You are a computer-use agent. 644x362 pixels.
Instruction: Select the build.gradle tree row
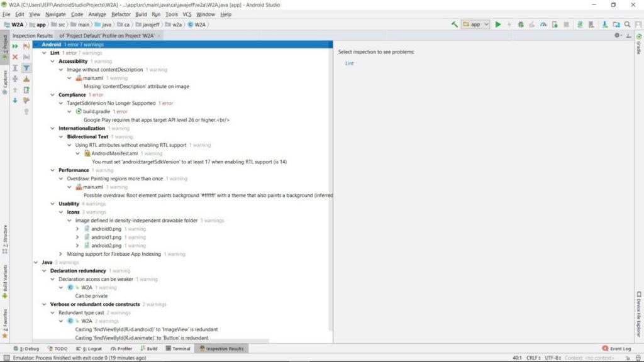pyautogui.click(x=102, y=112)
